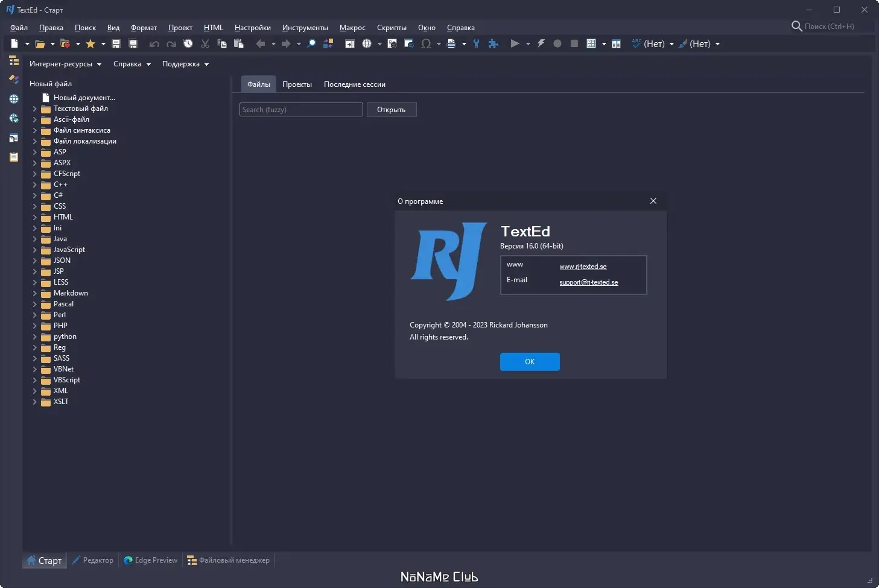Expand the python folder node
The width and height of the screenshot is (879, 588).
35,337
